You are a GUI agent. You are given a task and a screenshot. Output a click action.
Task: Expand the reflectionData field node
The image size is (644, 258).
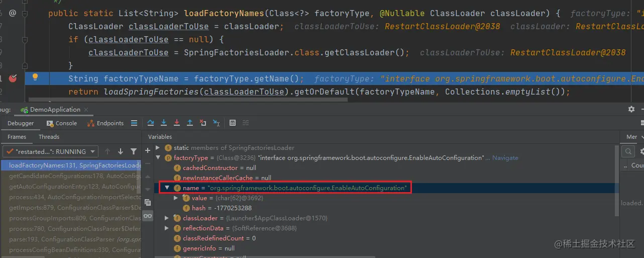click(167, 228)
